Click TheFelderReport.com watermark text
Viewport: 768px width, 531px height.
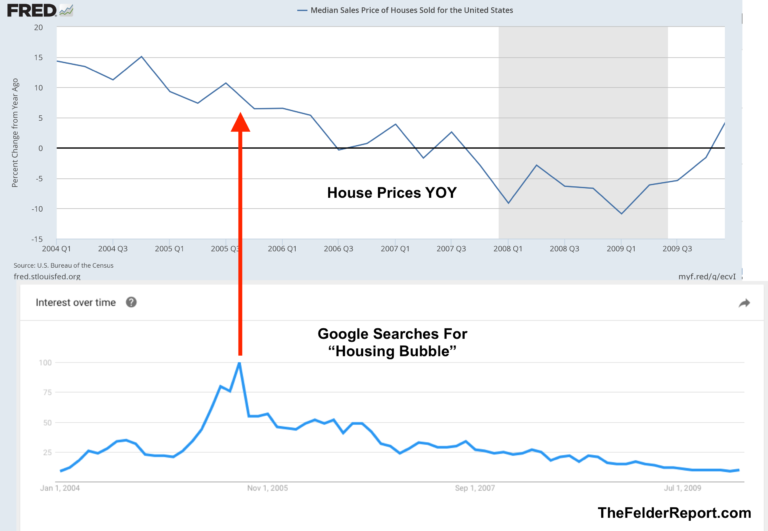coord(674,513)
